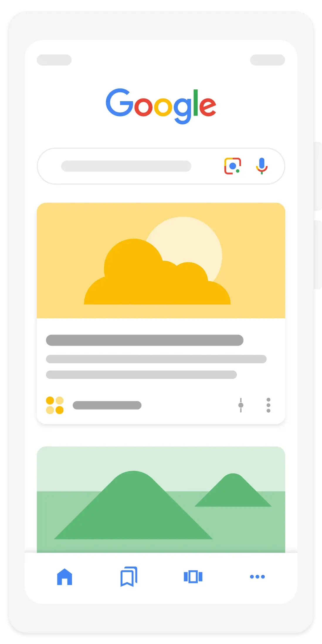
Task: Open Google Lens camera search
Action: click(x=233, y=166)
